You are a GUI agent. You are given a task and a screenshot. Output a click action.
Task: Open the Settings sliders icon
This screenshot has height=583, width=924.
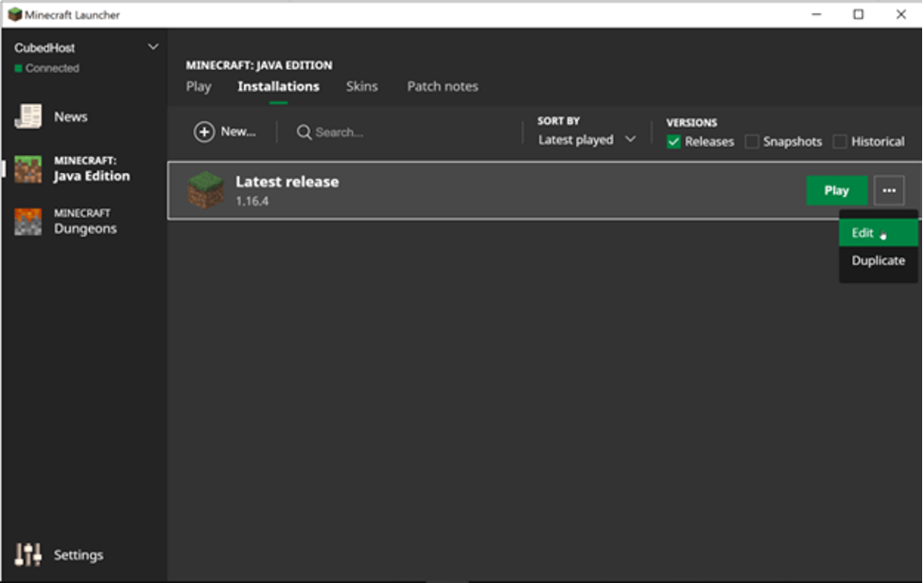tap(28, 555)
